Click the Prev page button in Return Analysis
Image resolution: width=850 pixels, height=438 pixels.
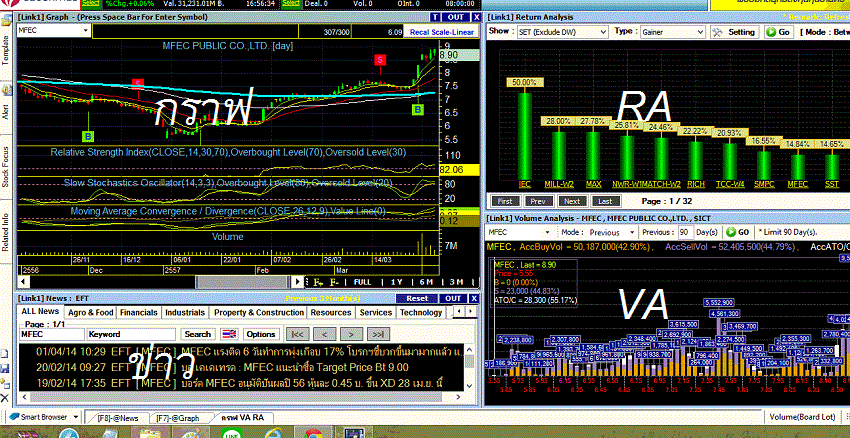tap(539, 201)
